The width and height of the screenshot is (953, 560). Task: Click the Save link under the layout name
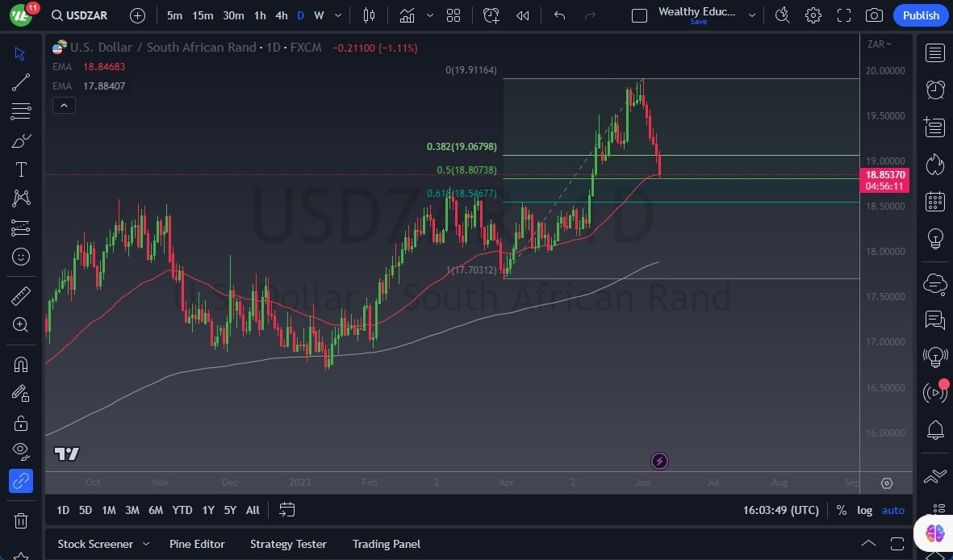coord(698,22)
